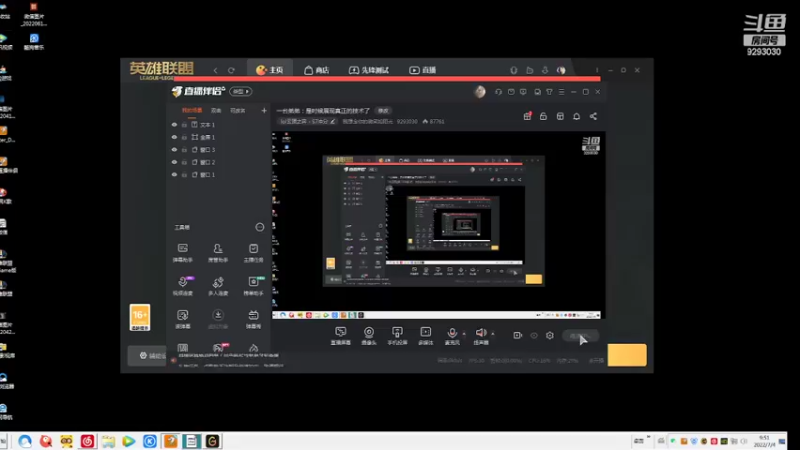Image resolution: width=800 pixels, height=450 pixels.
Task: Collapse the toolbox with the minus circle icon
Action: pos(260,227)
